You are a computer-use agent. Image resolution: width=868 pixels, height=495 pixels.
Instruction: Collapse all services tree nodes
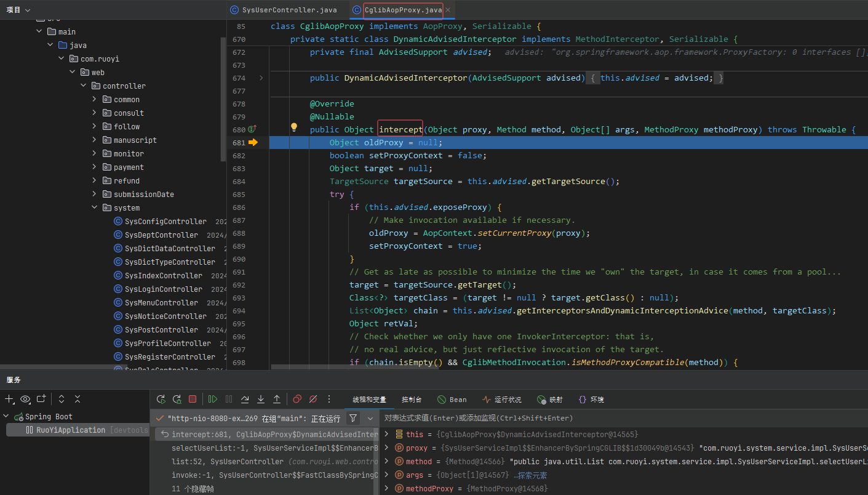78,399
